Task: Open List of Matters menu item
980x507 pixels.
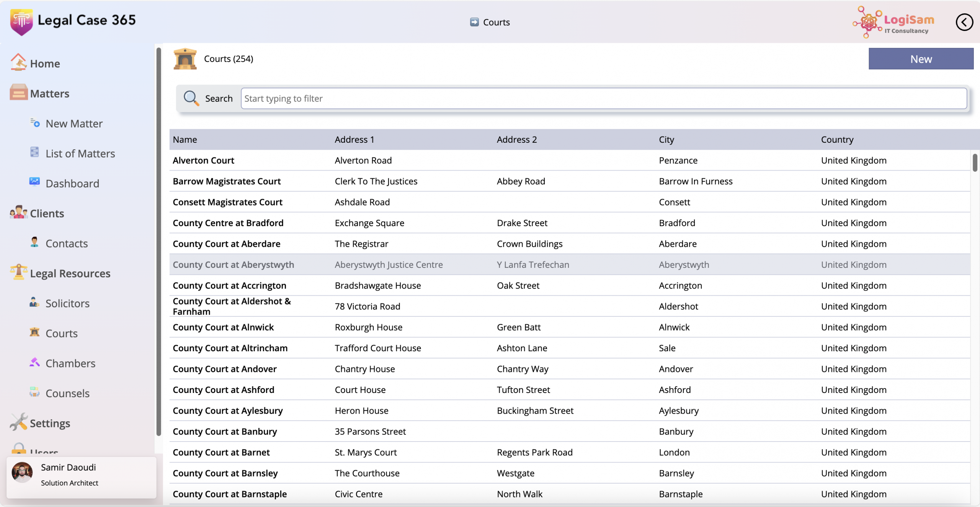Action: [80, 153]
